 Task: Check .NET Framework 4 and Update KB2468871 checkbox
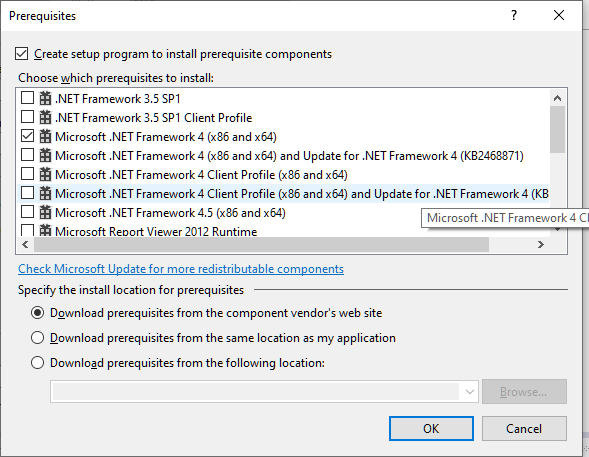(x=27, y=155)
